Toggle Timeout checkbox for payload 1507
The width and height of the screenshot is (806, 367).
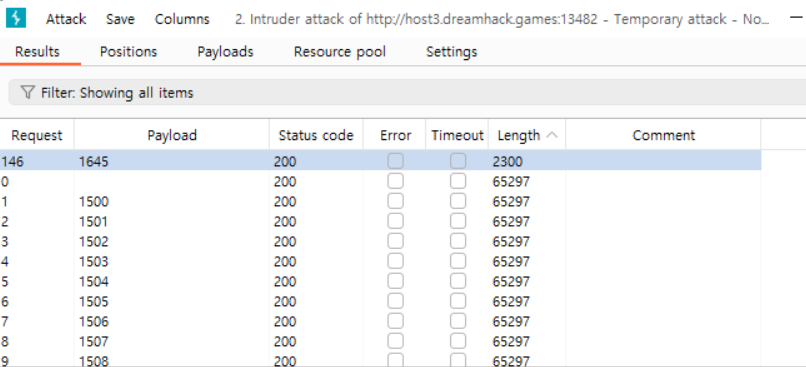pyautogui.click(x=457, y=342)
